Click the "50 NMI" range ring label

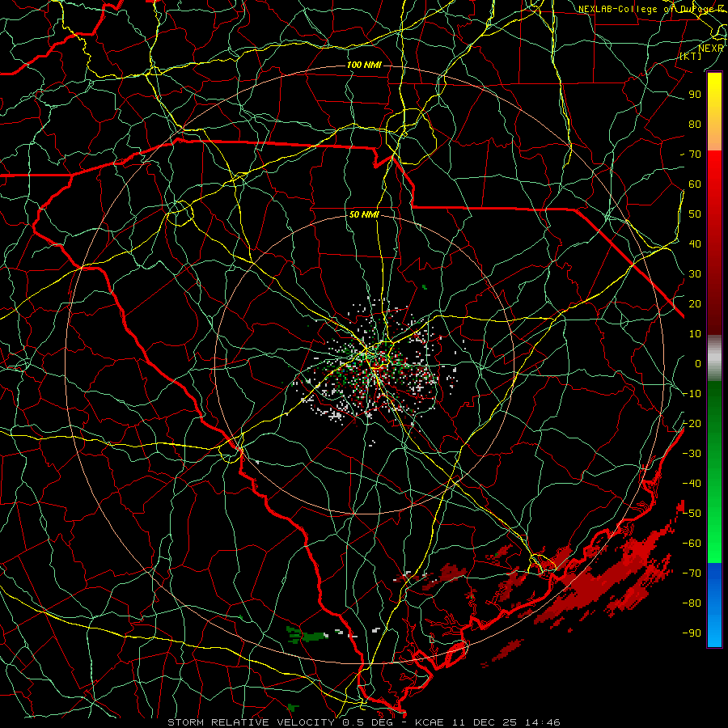point(364,214)
